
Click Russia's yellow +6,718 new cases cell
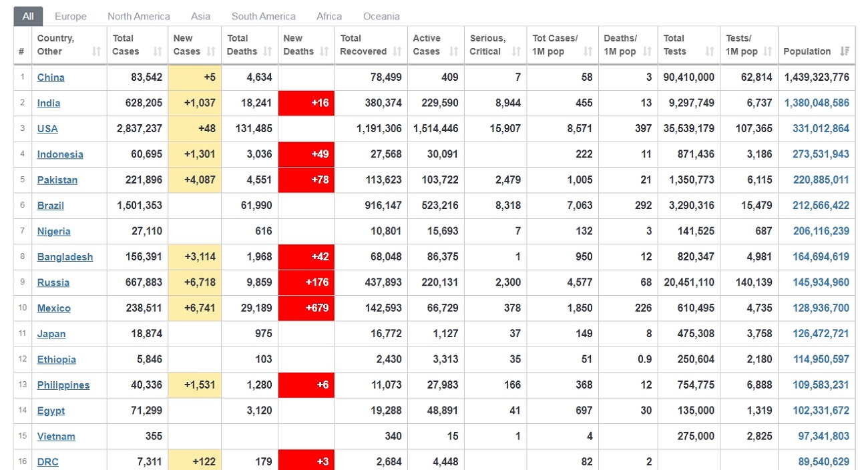[x=195, y=282]
